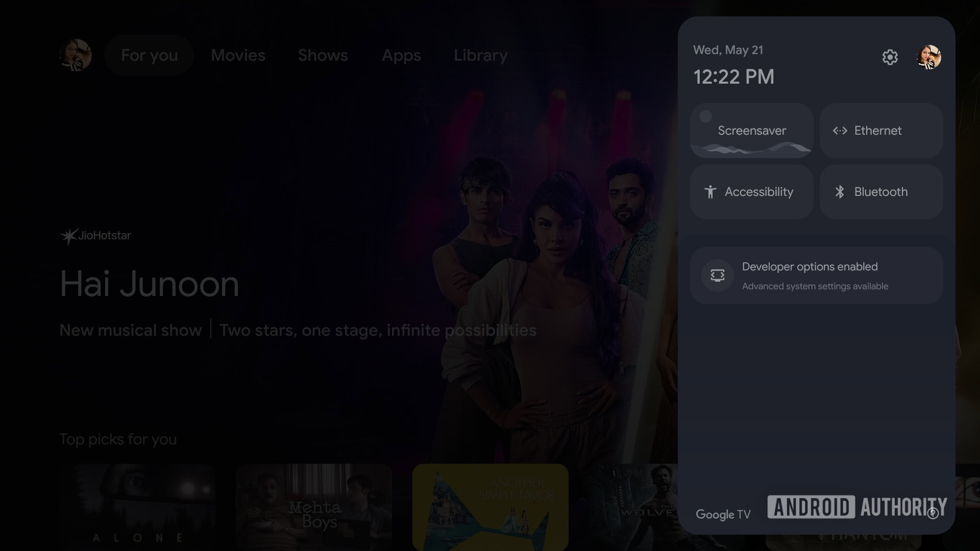Select the Bluetooth symbol icon
This screenshot has height=551, width=980.
point(840,192)
